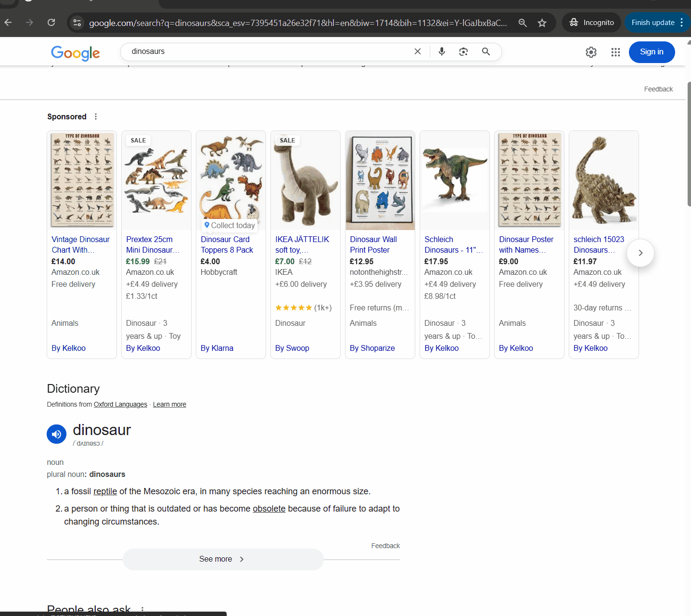This screenshot has width=691, height=616.
Task: Open Google settings gear icon
Action: click(591, 52)
